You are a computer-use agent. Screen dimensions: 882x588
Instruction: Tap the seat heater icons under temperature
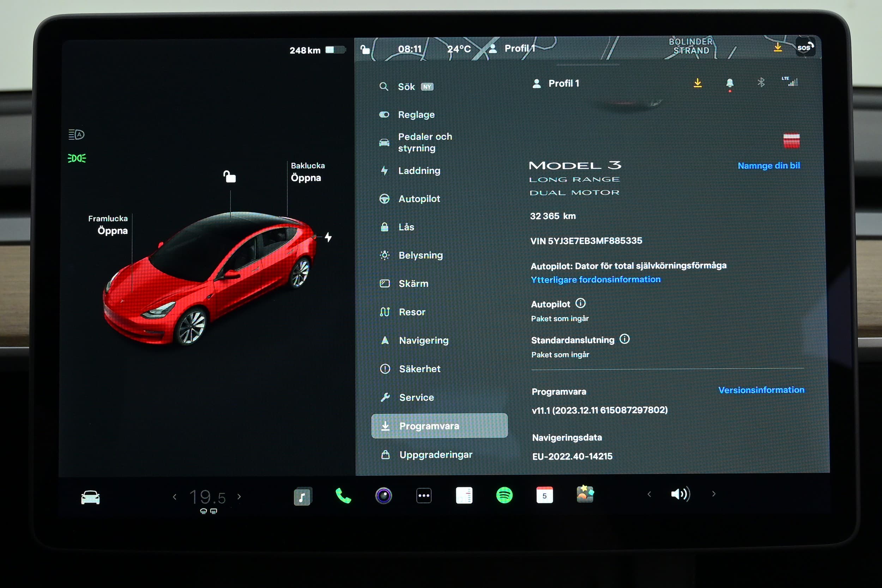(209, 511)
